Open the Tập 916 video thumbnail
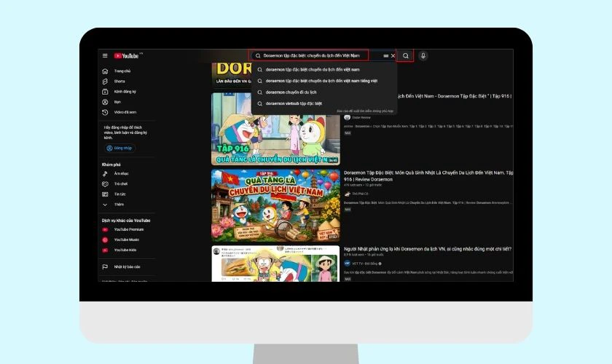Image resolution: width=612 pixels, height=364 pixels. pos(275,129)
